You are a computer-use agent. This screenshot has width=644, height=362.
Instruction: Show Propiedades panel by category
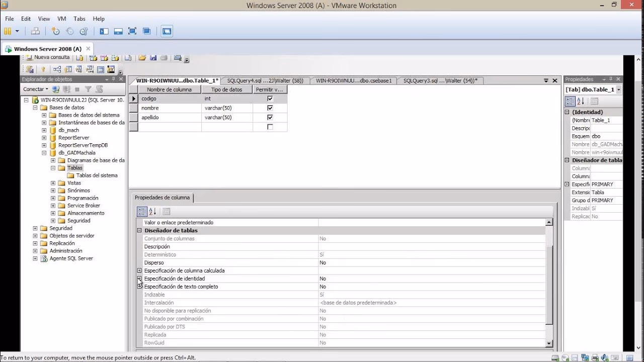pos(570,101)
